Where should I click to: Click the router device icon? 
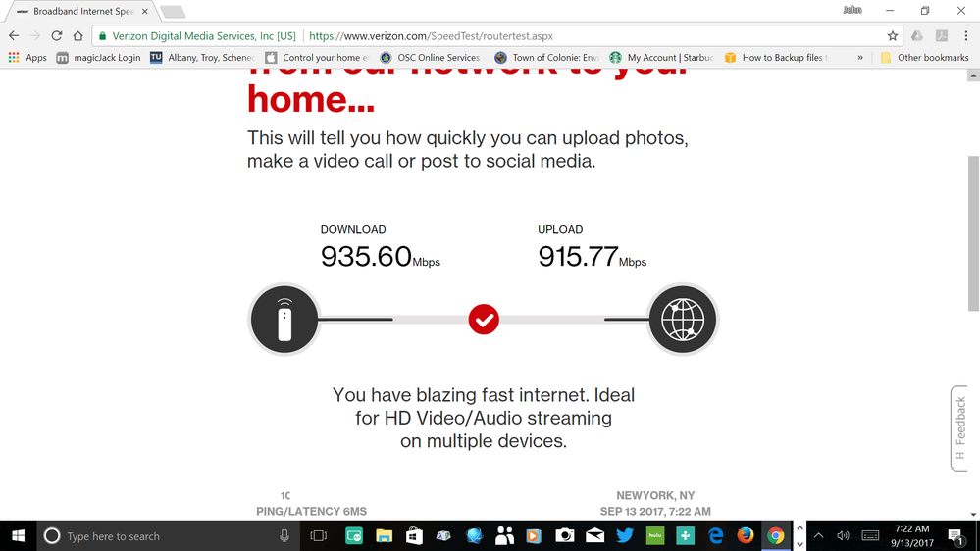point(284,320)
